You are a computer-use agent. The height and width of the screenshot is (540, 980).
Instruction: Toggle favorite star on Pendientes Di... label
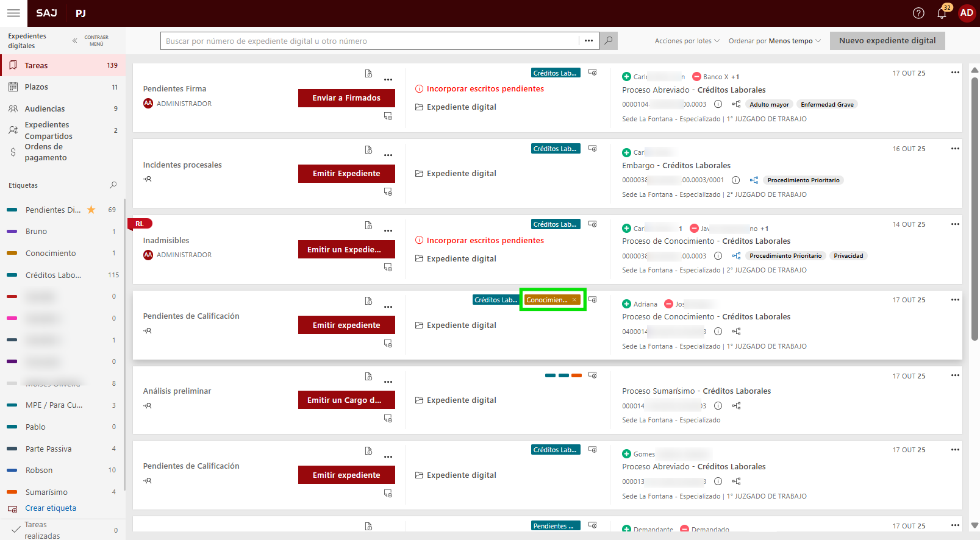[91, 210]
